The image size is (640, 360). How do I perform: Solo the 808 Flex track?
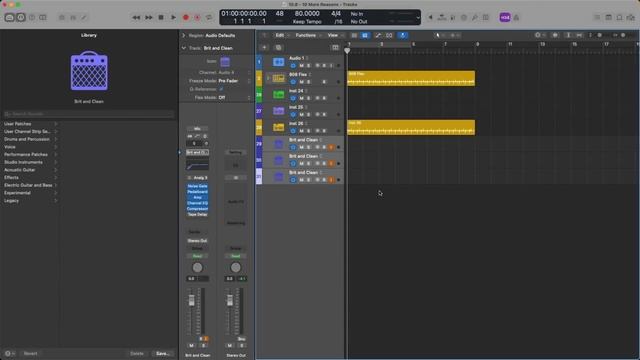(309, 82)
